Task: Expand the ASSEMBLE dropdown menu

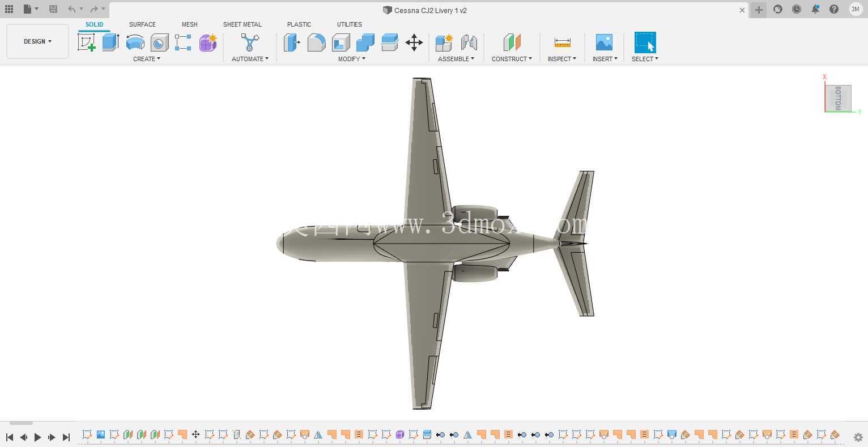Action: [x=456, y=59]
